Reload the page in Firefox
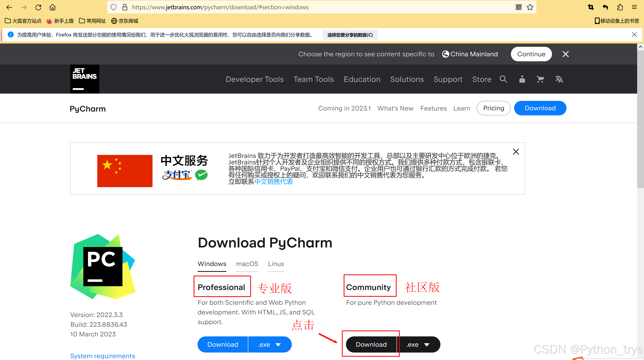 coord(38,7)
